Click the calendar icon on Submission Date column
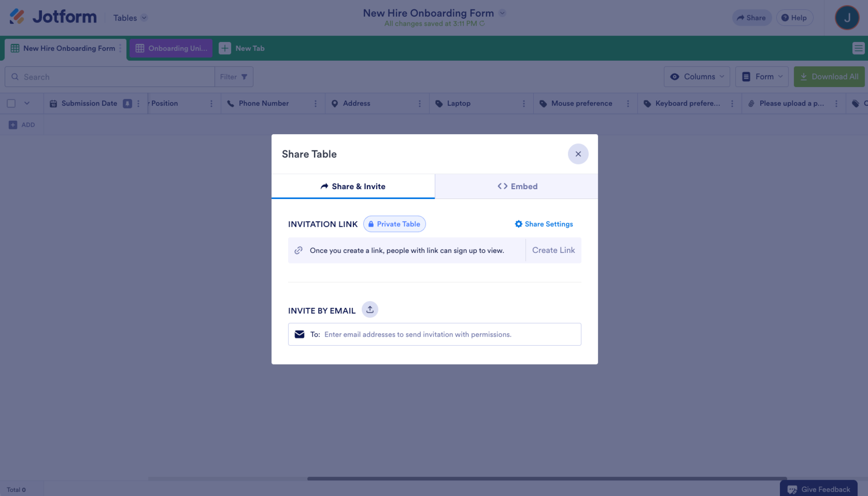Viewport: 868px width, 496px height. coord(54,103)
